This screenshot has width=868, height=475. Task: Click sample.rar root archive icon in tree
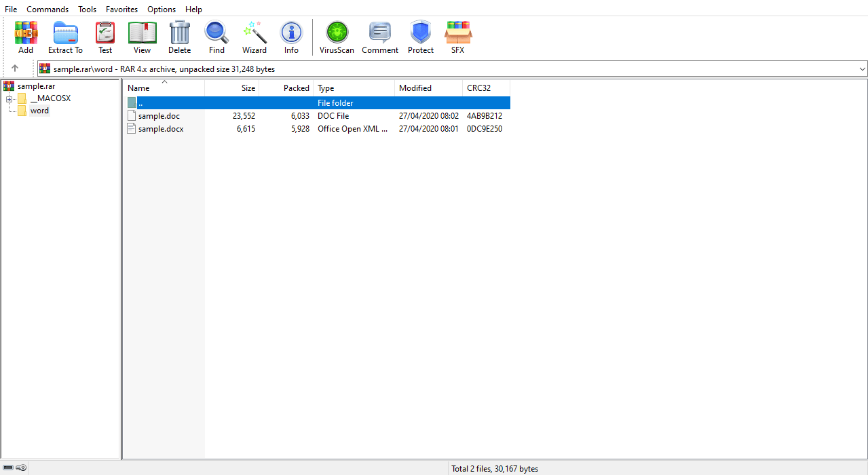(9, 86)
